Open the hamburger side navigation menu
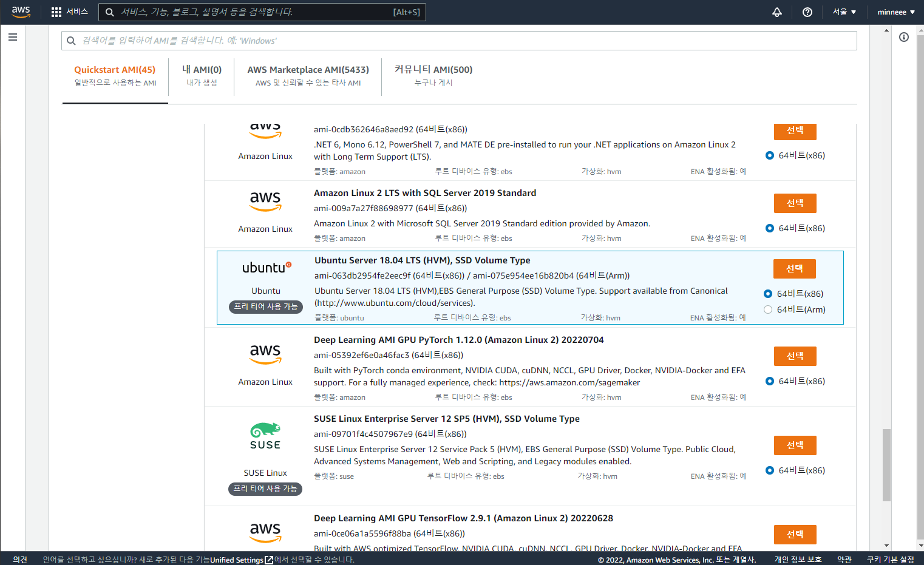The width and height of the screenshot is (924, 565). (x=12, y=37)
